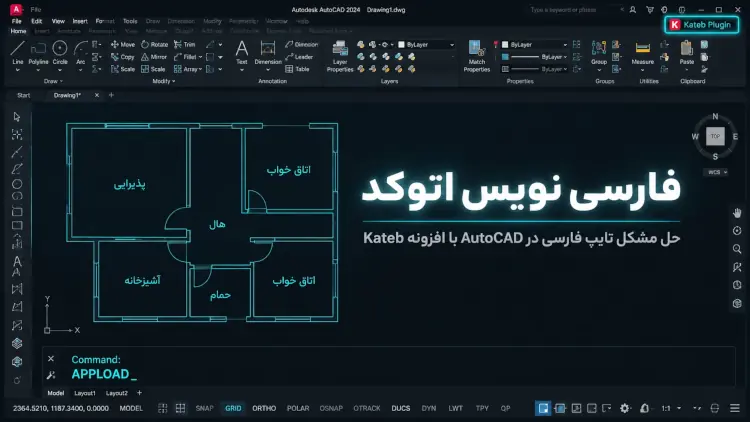This screenshot has height=422, width=750.
Task: Switch to the Start tab
Action: pos(23,95)
